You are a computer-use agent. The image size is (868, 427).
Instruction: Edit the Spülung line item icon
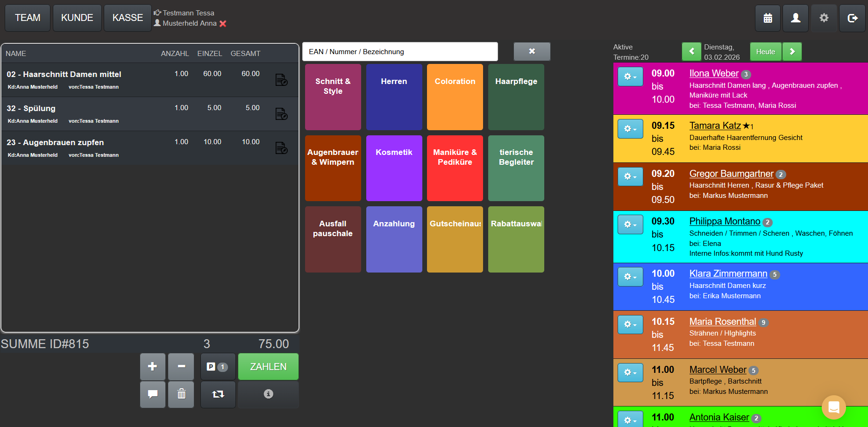tap(281, 114)
